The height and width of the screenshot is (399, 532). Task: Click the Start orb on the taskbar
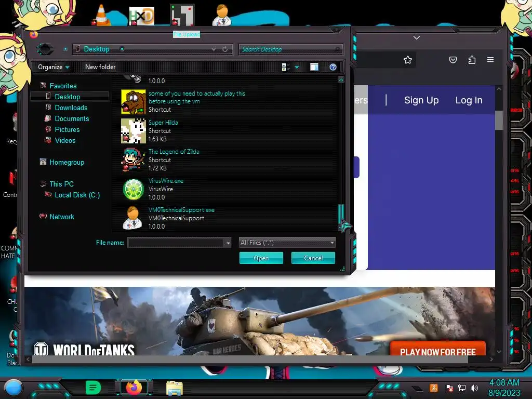[x=13, y=388]
